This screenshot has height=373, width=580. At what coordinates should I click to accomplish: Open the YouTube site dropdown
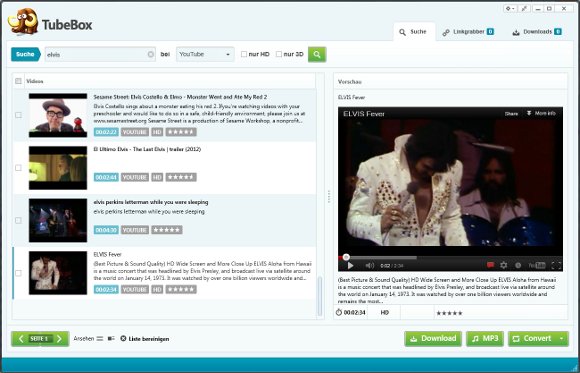205,54
